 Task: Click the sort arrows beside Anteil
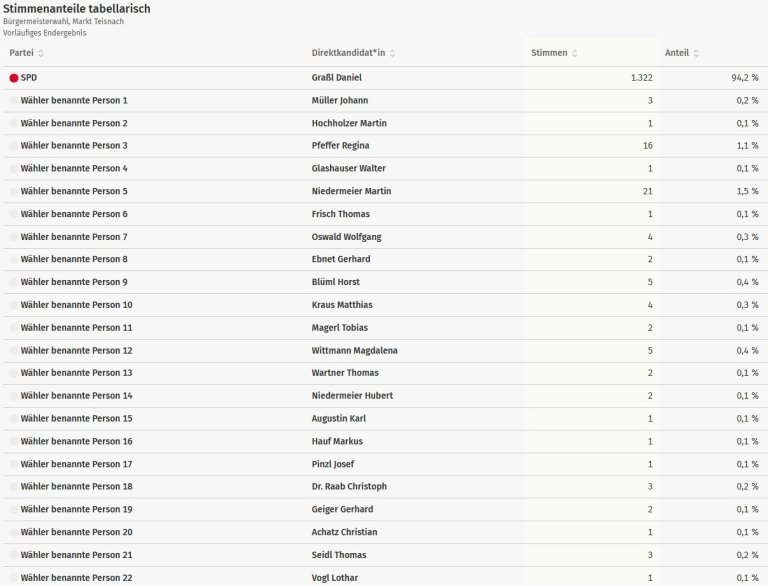pyautogui.click(x=696, y=53)
